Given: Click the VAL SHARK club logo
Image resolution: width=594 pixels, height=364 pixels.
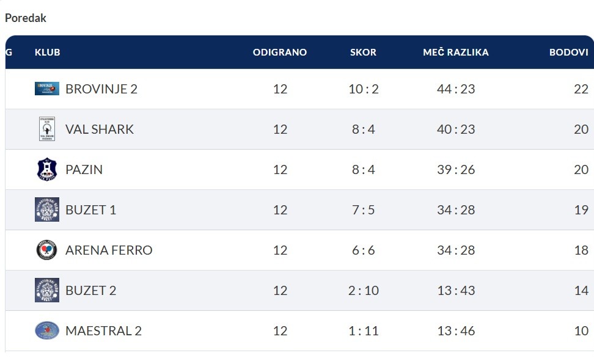Looking at the screenshot, I should coord(47,129).
